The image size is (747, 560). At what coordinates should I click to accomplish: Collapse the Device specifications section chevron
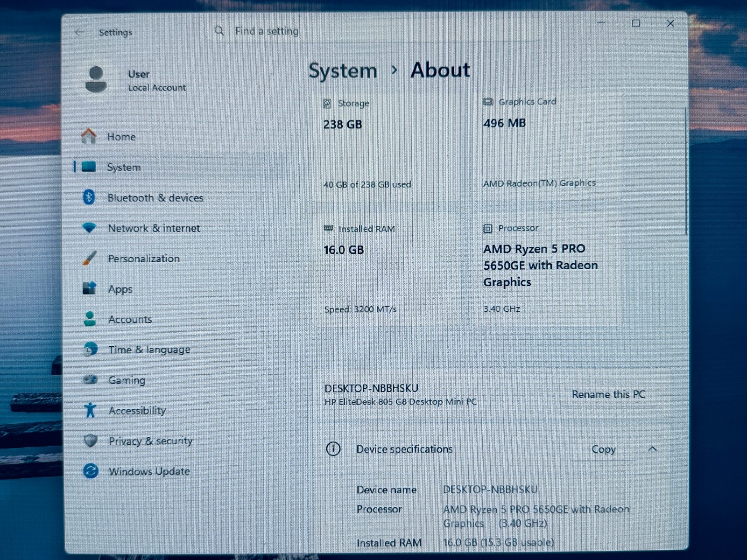[653, 448]
